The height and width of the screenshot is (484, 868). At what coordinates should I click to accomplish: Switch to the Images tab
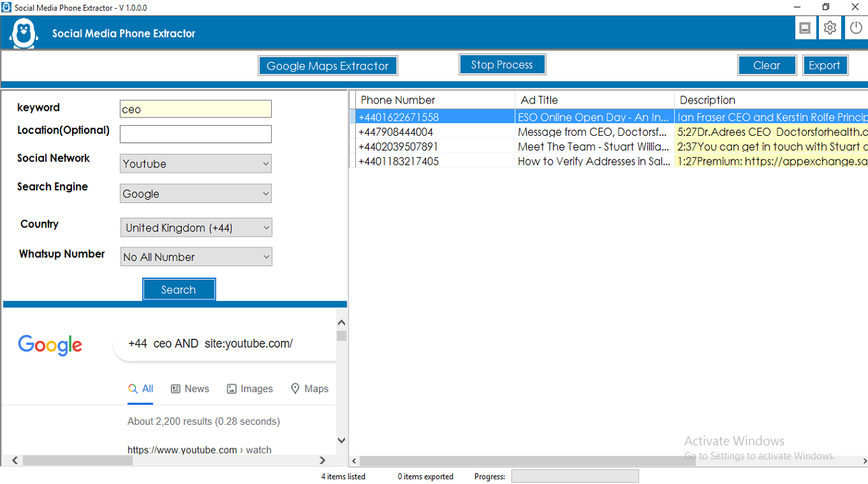click(250, 389)
